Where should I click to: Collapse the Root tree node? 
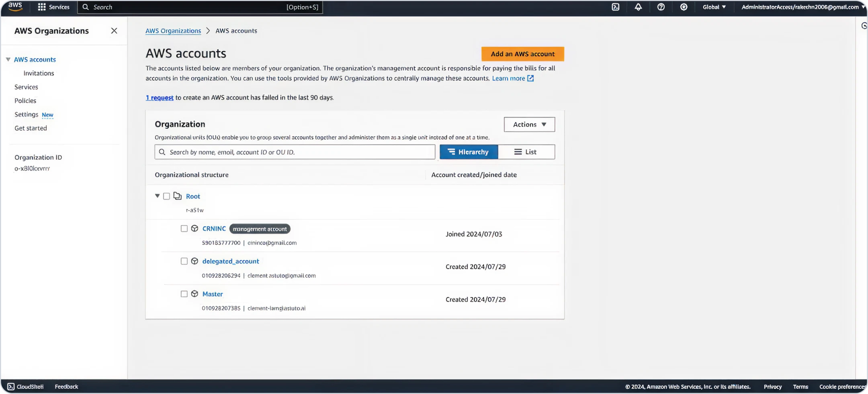point(157,196)
